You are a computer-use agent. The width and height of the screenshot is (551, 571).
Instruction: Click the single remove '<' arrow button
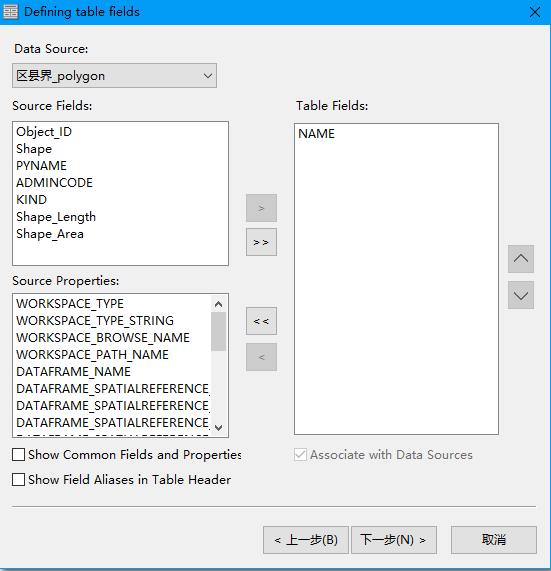[x=261, y=357]
